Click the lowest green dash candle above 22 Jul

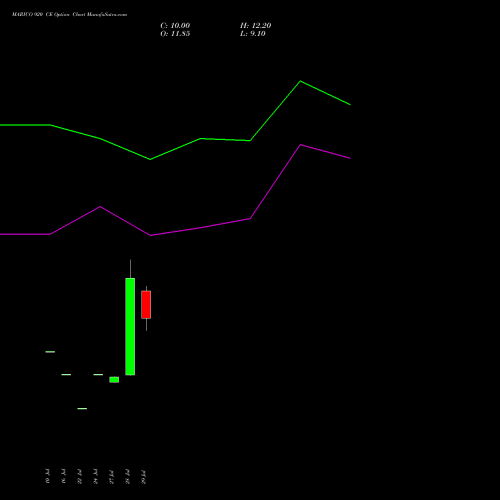pyautogui.click(x=82, y=408)
